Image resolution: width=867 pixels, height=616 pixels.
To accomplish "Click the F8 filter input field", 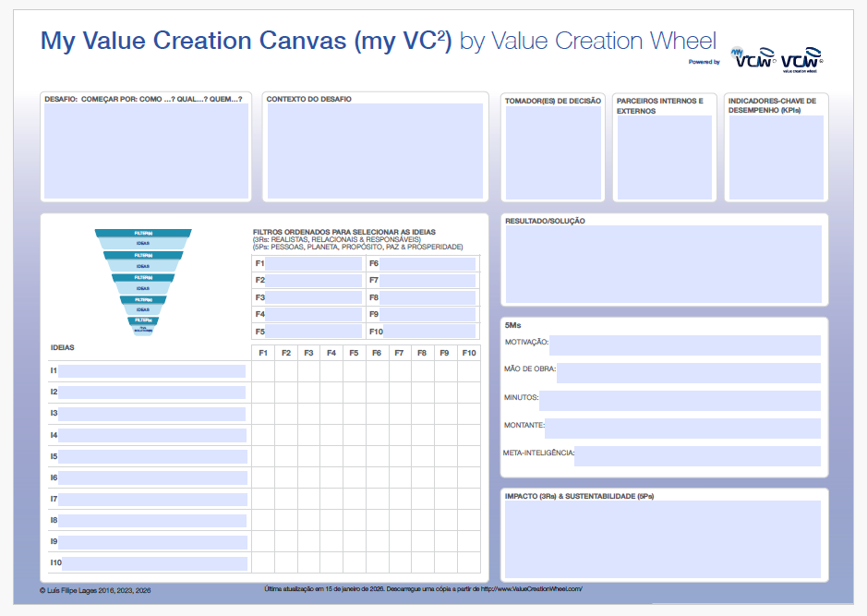I will (x=427, y=297).
